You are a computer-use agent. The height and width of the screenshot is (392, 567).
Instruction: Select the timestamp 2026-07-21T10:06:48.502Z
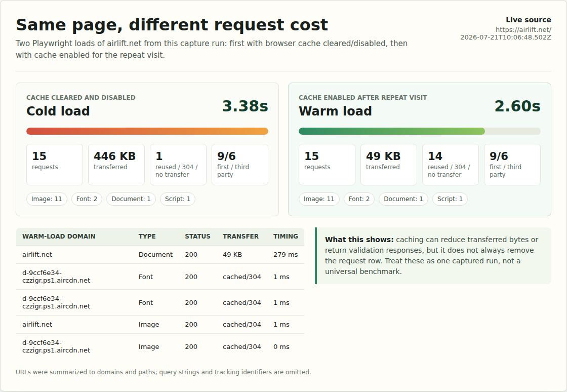(506, 37)
